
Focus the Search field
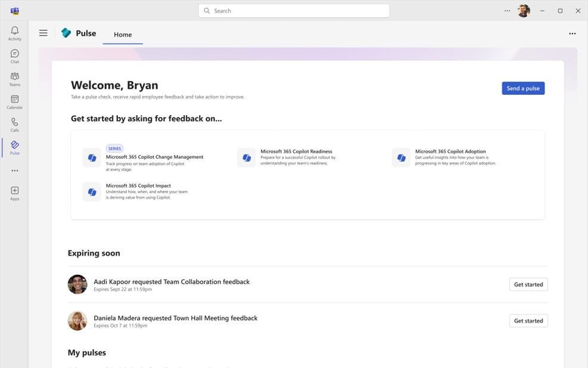[294, 11]
